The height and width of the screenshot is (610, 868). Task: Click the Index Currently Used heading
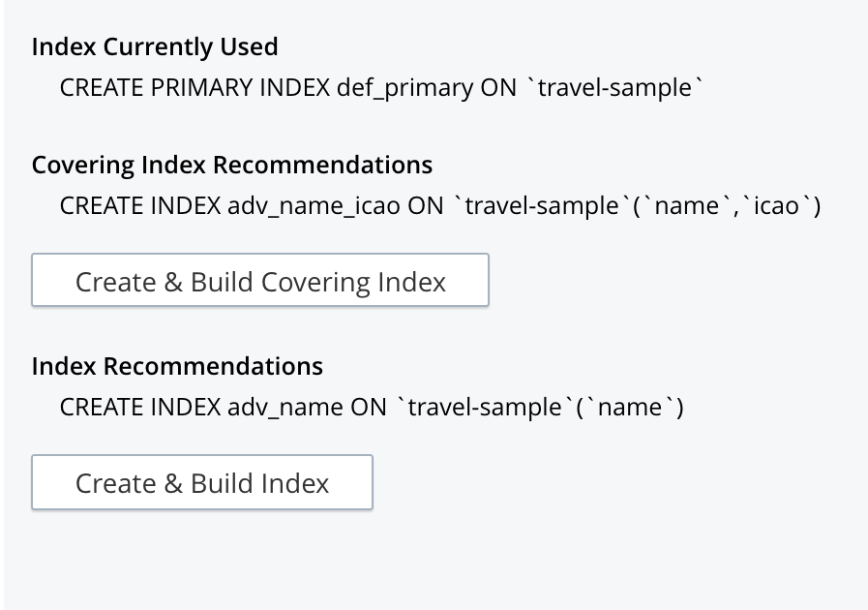[155, 46]
